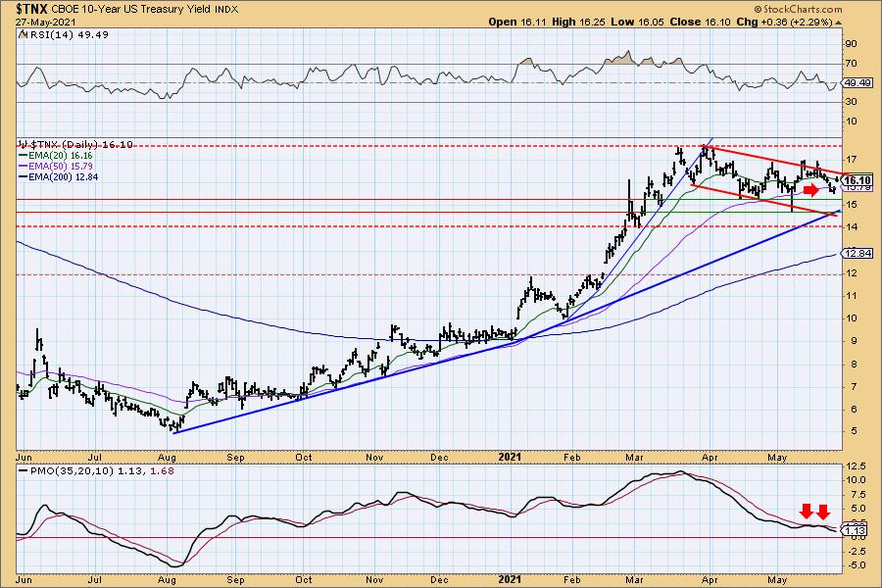The image size is (882, 588).
Task: Click the INDX label beside the title
Action: pos(226,10)
